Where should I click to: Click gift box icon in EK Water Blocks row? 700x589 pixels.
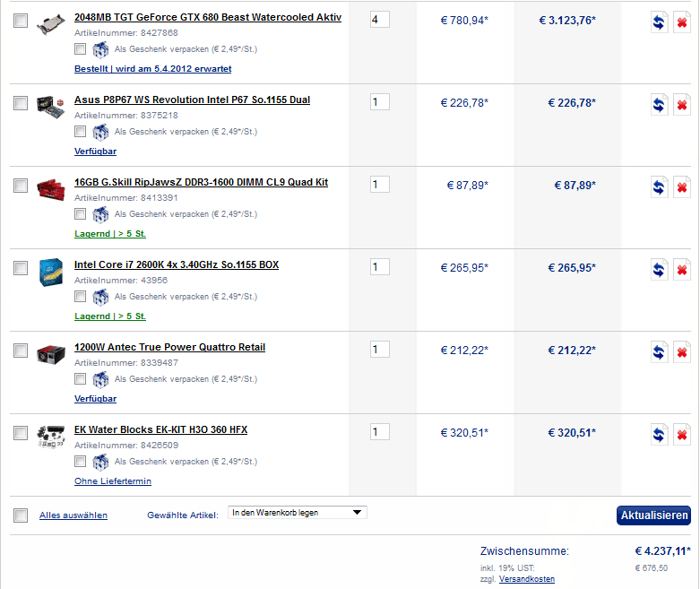click(100, 463)
